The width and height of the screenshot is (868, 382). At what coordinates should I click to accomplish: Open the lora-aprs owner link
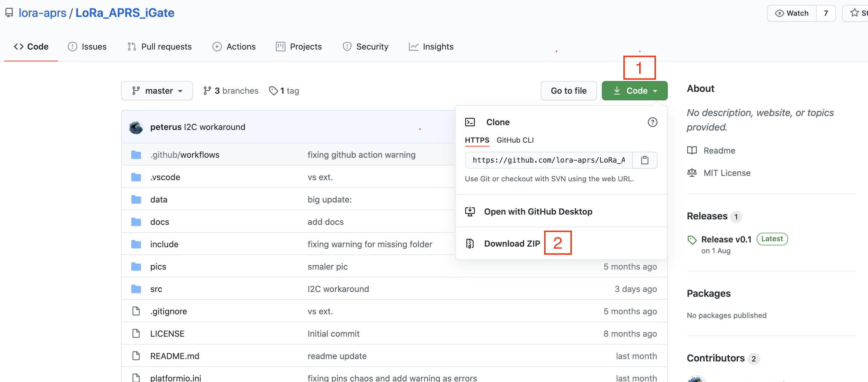tap(42, 13)
